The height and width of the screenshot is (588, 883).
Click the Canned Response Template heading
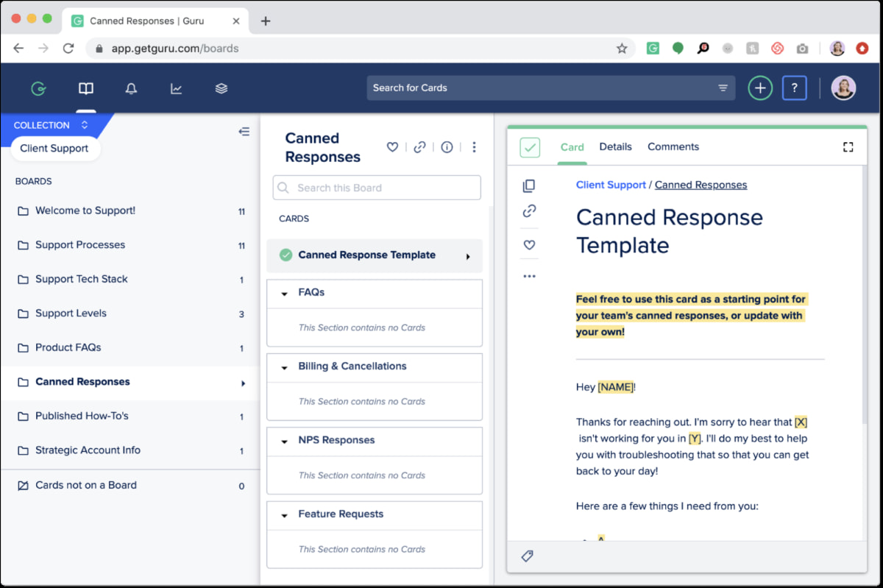pos(669,231)
